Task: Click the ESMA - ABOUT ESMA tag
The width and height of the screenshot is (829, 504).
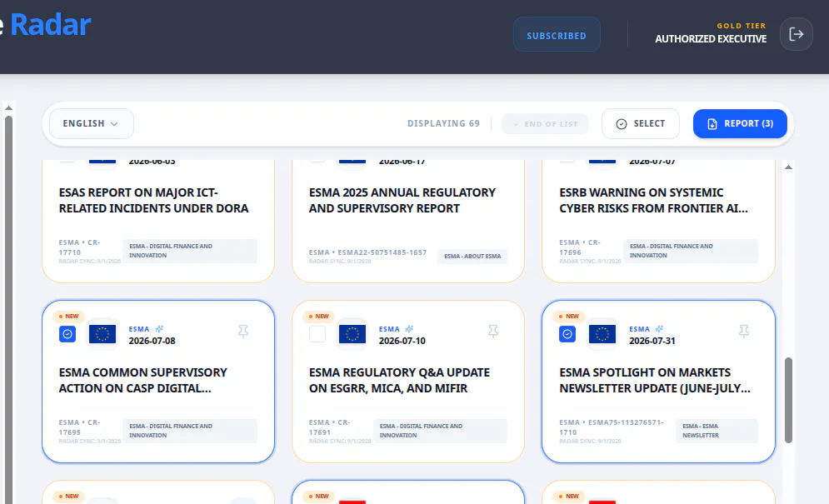Action: 472,256
